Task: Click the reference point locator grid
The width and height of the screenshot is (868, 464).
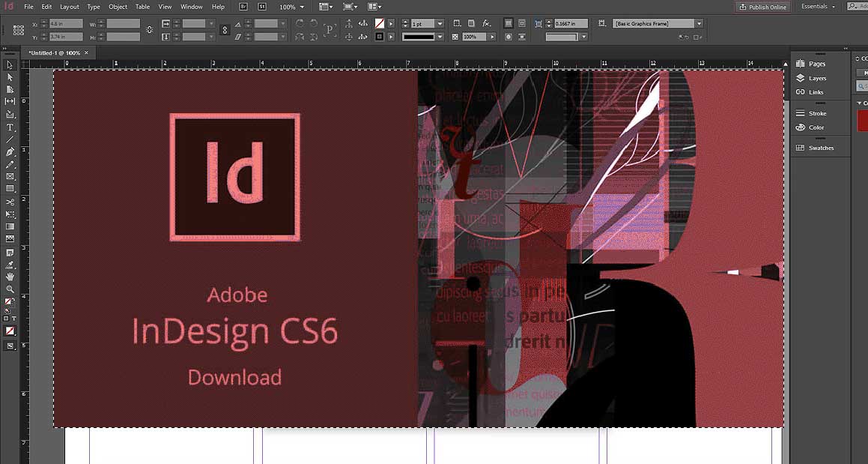Action: [x=18, y=30]
